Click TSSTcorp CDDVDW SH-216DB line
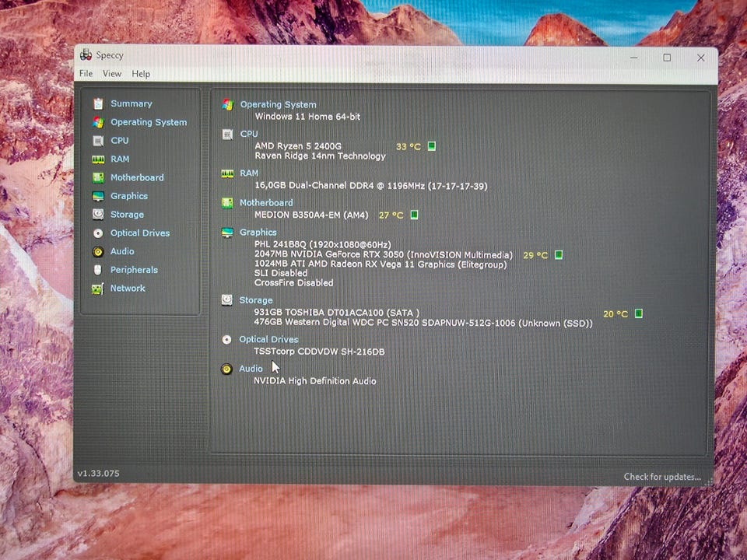This screenshot has width=747, height=560. pos(319,352)
